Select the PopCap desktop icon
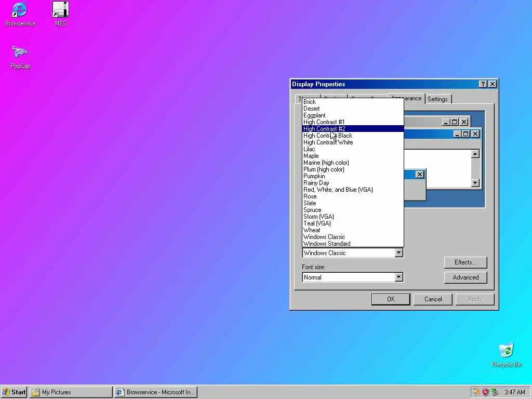Viewport: 532px width, 399px height. (20, 57)
